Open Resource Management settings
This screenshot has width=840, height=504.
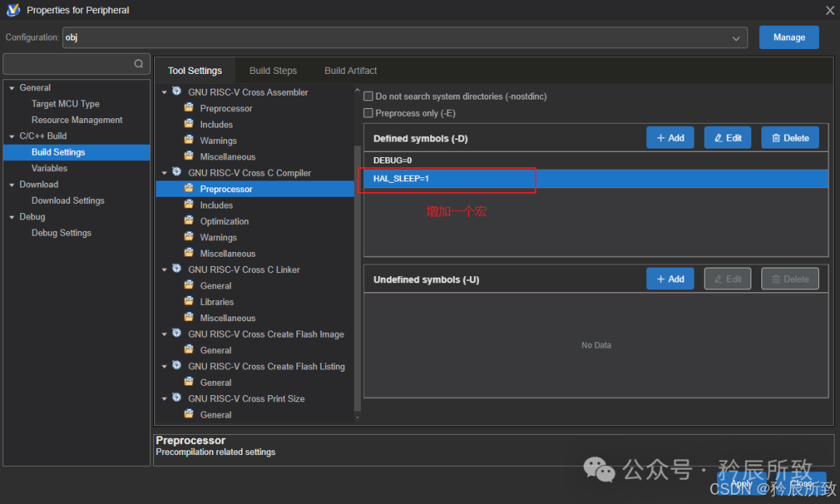pyautogui.click(x=76, y=120)
